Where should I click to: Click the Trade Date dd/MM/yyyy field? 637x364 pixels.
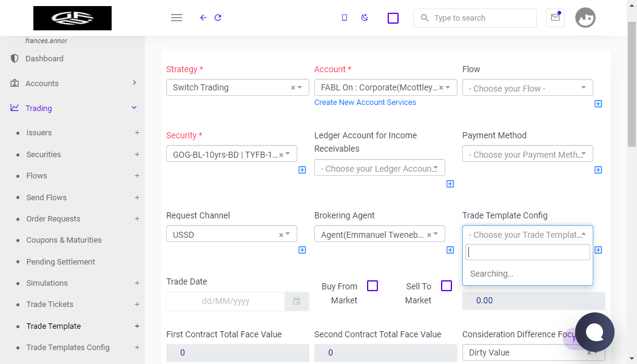tap(226, 302)
